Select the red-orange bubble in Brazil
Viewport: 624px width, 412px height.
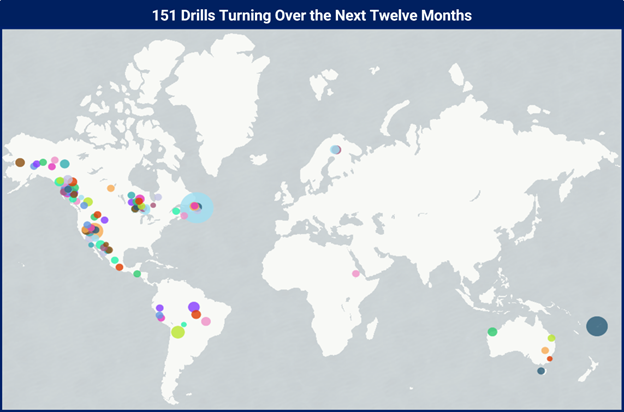click(196, 314)
